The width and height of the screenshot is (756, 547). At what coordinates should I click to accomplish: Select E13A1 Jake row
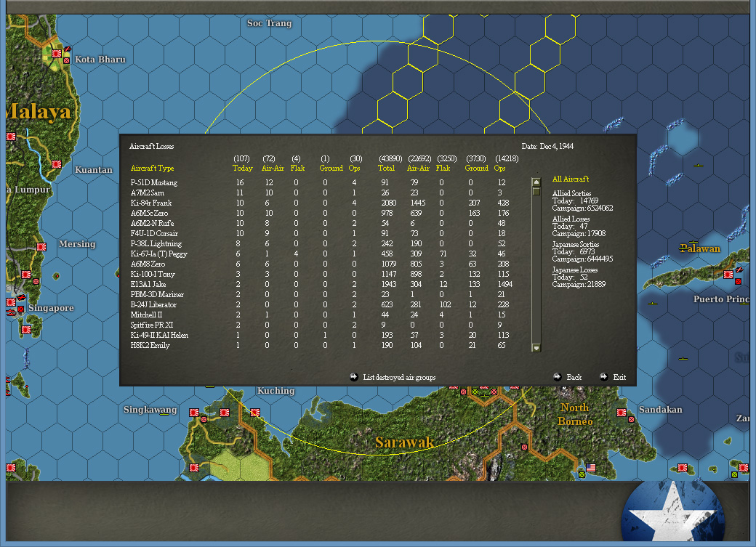pyautogui.click(x=321, y=284)
